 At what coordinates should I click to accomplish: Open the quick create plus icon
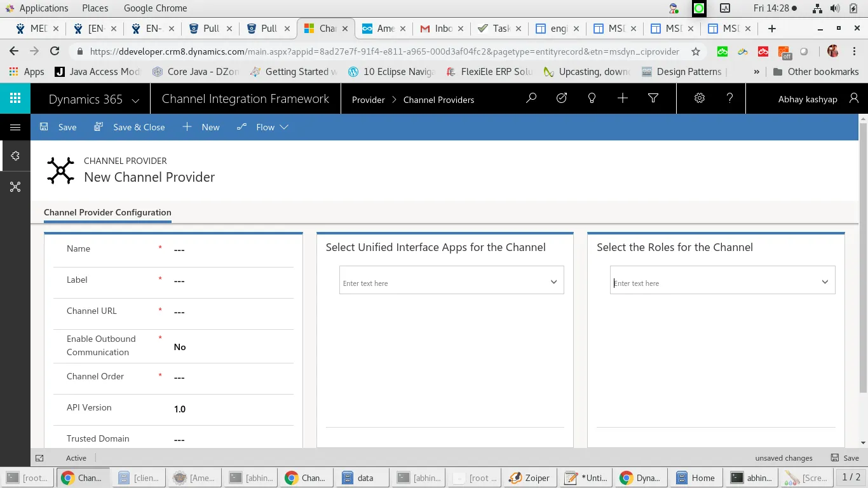tap(623, 98)
